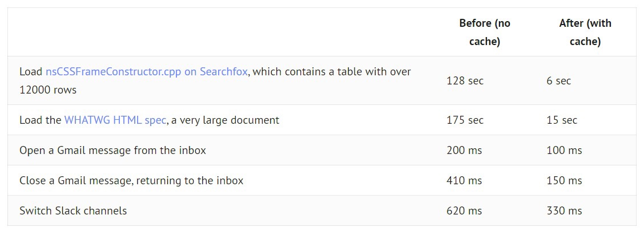
Task: Click the "After (with cache)" column header
Action: [x=585, y=32]
